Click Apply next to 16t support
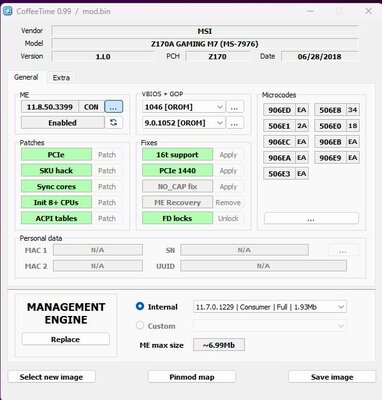The width and height of the screenshot is (382, 400). [228, 155]
